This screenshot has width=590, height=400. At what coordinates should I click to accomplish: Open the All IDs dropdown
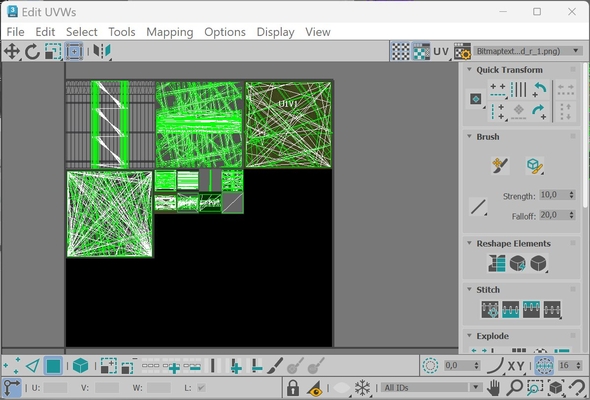(432, 388)
